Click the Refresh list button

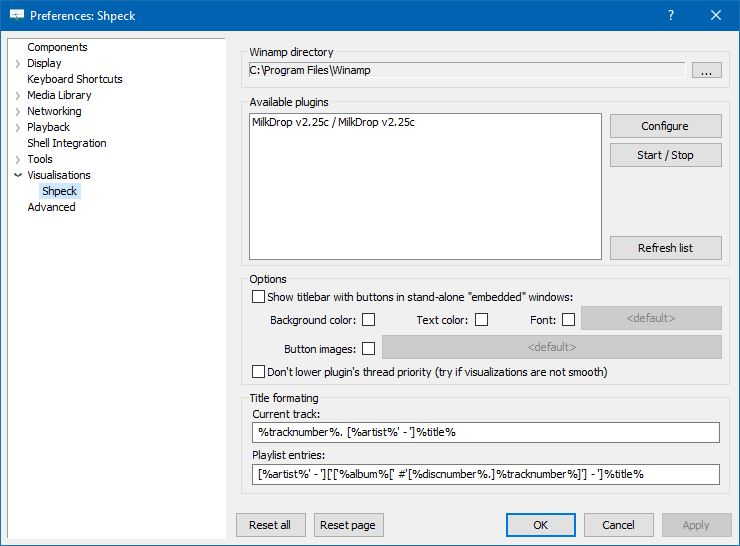tap(665, 248)
